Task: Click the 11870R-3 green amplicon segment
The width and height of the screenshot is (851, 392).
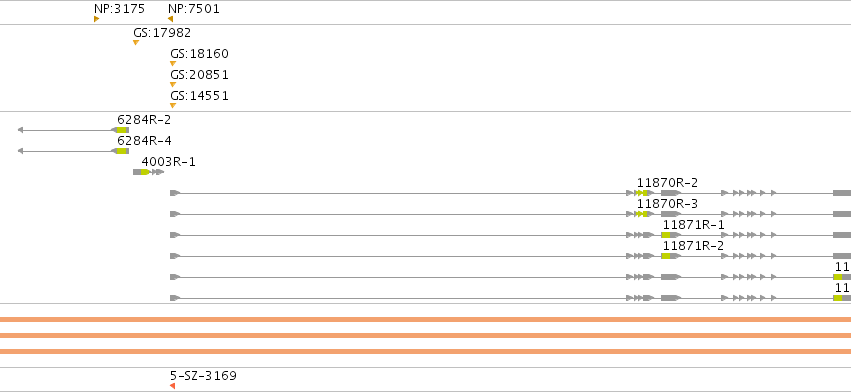Action: click(x=642, y=214)
